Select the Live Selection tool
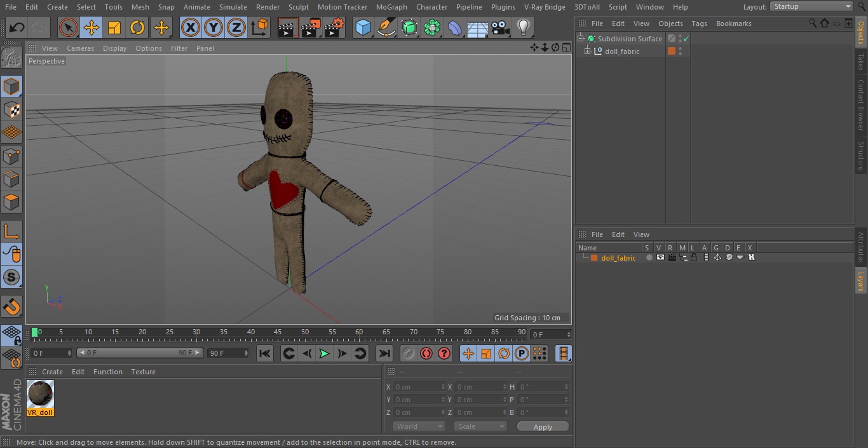The height and width of the screenshot is (448, 868). click(x=69, y=27)
